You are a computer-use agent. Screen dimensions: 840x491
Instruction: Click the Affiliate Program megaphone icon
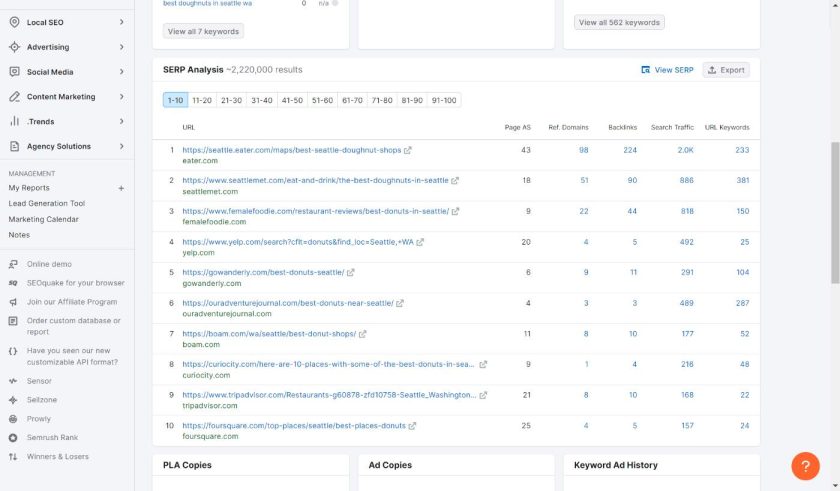13,302
